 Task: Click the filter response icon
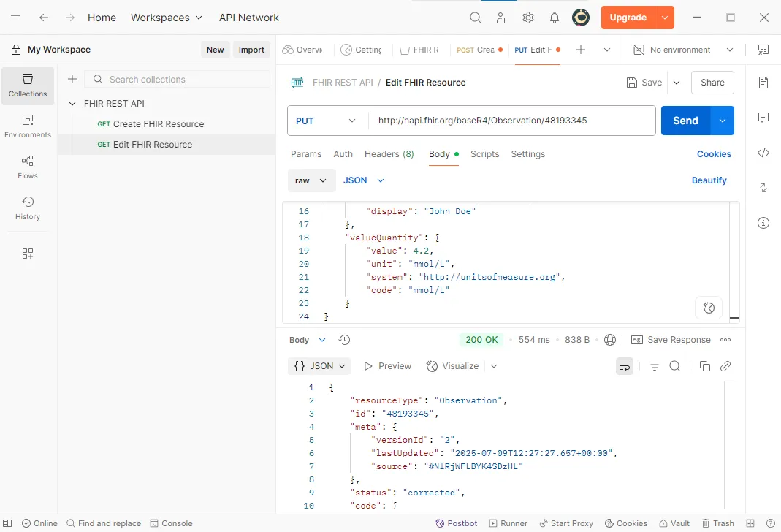654,366
